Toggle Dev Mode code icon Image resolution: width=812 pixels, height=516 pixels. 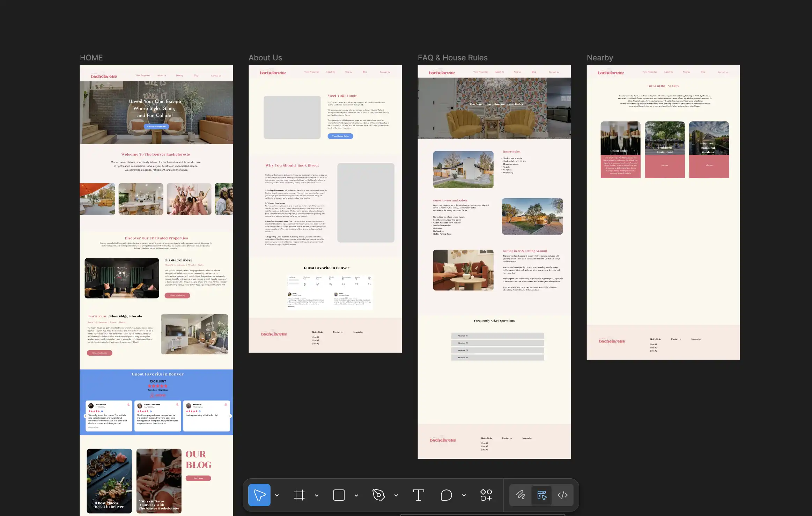(x=562, y=495)
